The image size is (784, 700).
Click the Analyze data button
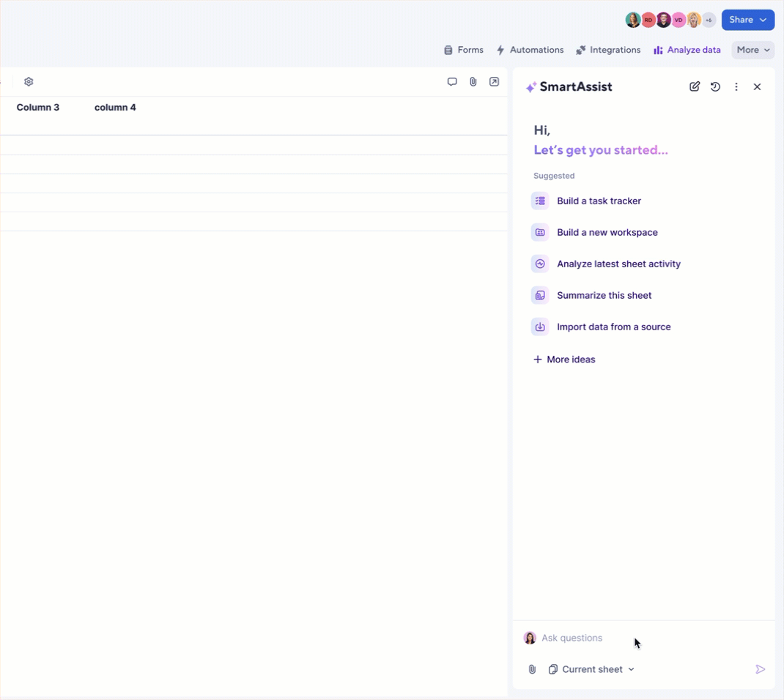click(x=687, y=50)
